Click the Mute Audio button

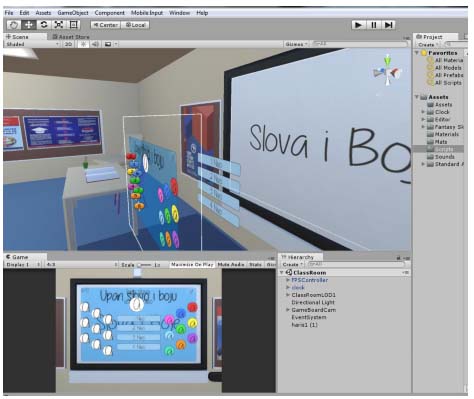231,264
